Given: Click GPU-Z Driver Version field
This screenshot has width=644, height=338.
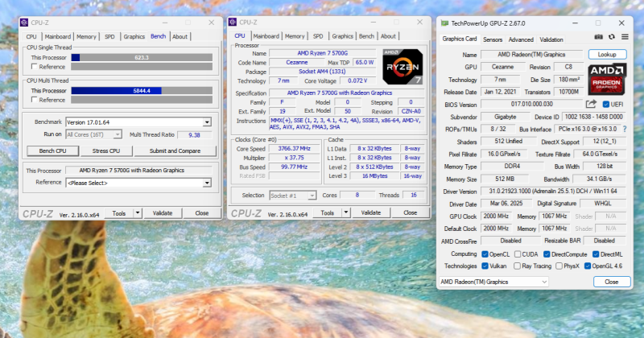Looking at the screenshot, I should [553, 192].
